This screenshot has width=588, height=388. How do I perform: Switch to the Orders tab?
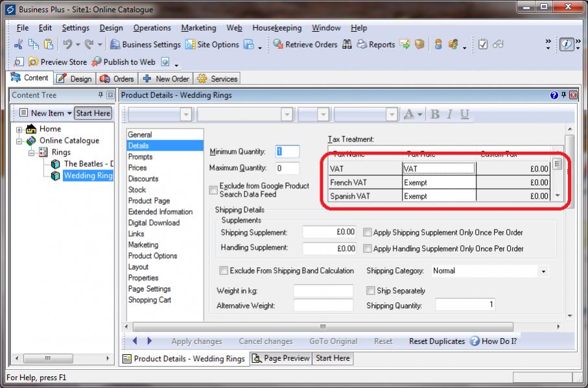pos(117,79)
